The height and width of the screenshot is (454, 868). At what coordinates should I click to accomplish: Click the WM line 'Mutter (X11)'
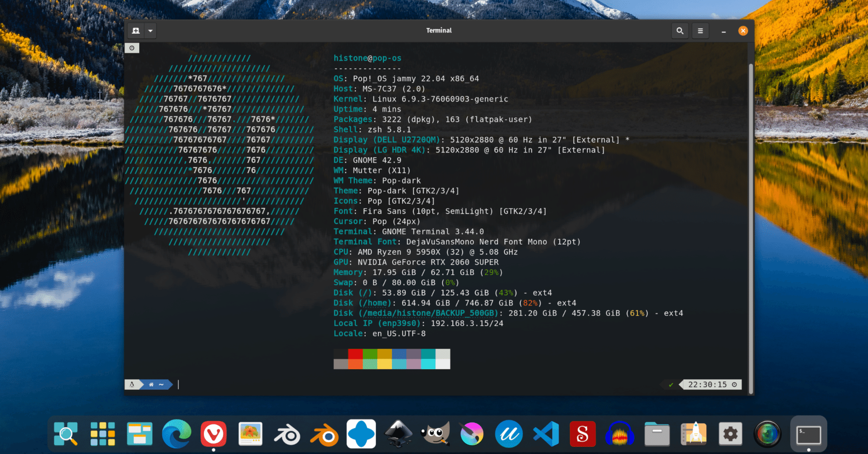coord(372,171)
